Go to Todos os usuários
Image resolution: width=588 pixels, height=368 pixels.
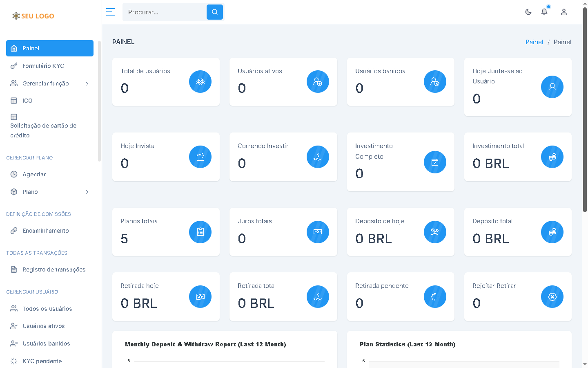tap(47, 309)
